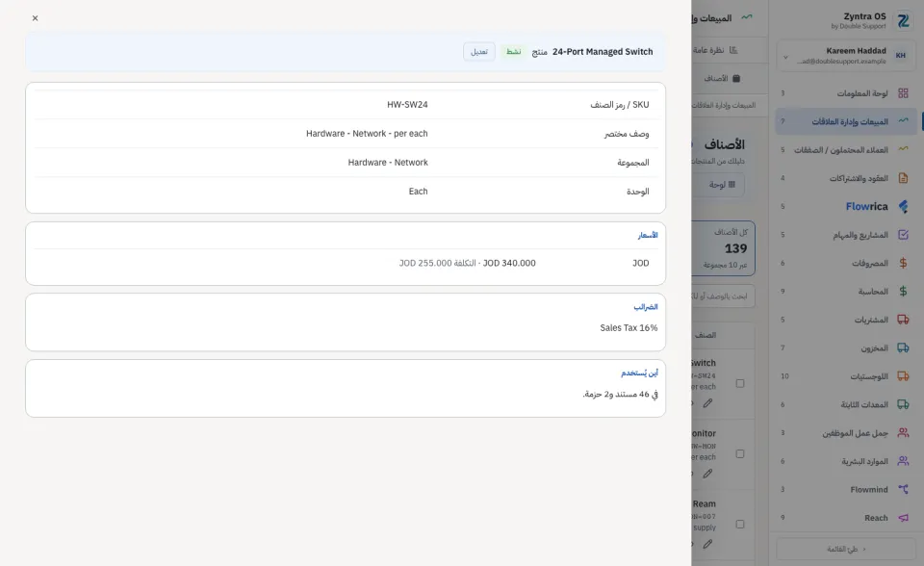Open المحاسبة accounting dollar icon
This screenshot has height=566, width=924.
[x=903, y=292]
